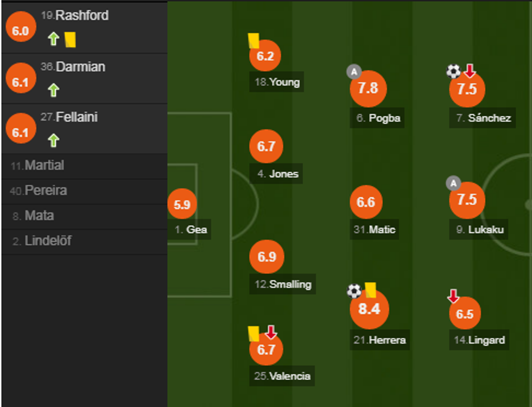This screenshot has height=407, width=532.
Task: Select Pereira in the bench list
Action: [x=46, y=191]
